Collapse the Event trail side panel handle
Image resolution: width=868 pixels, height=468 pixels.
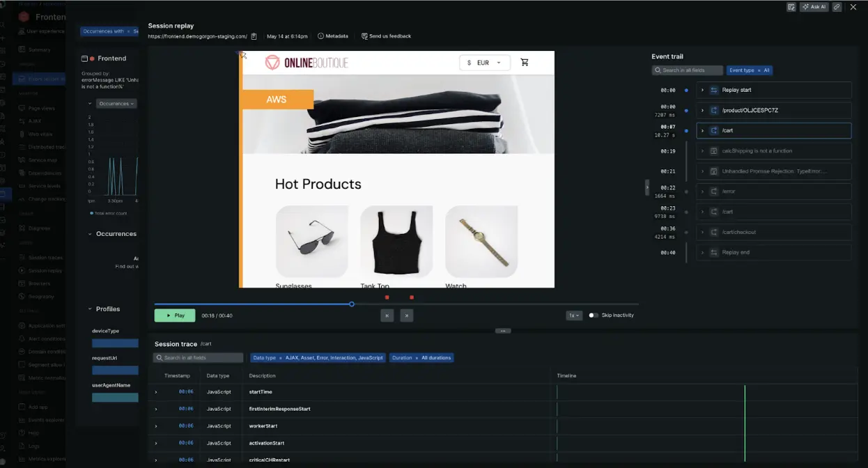[647, 187]
